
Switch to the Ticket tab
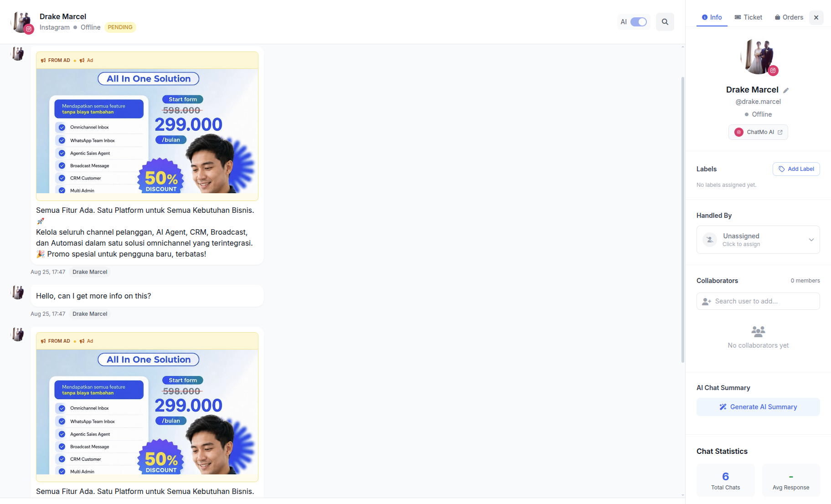click(x=748, y=17)
